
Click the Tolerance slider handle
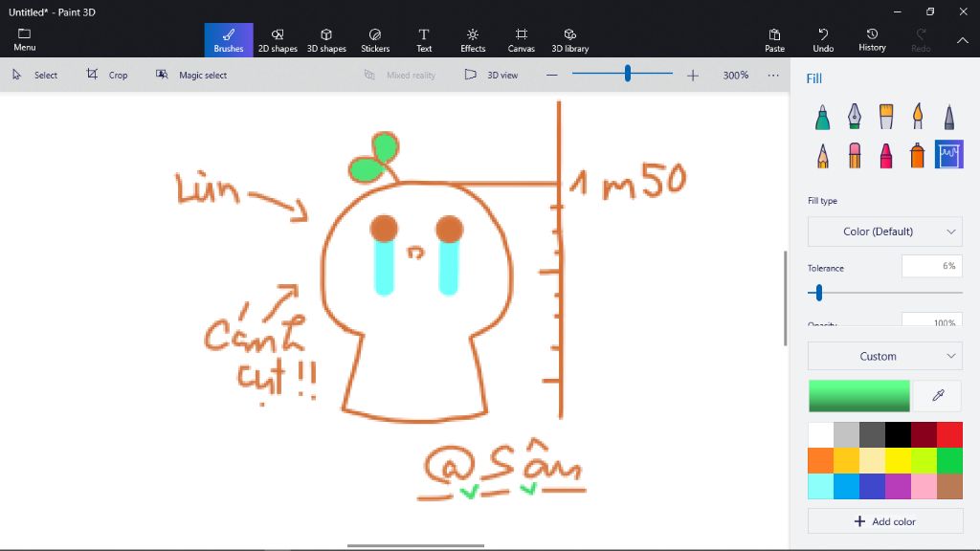coord(819,293)
